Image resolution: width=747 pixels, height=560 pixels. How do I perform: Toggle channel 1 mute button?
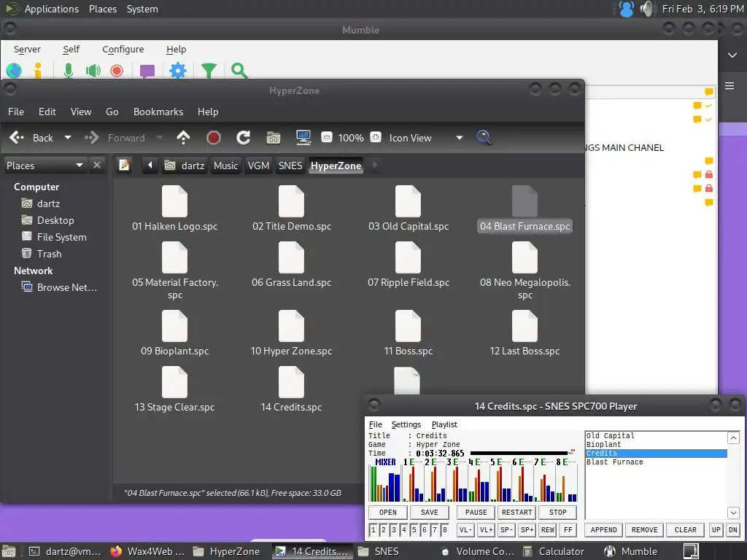click(x=373, y=529)
